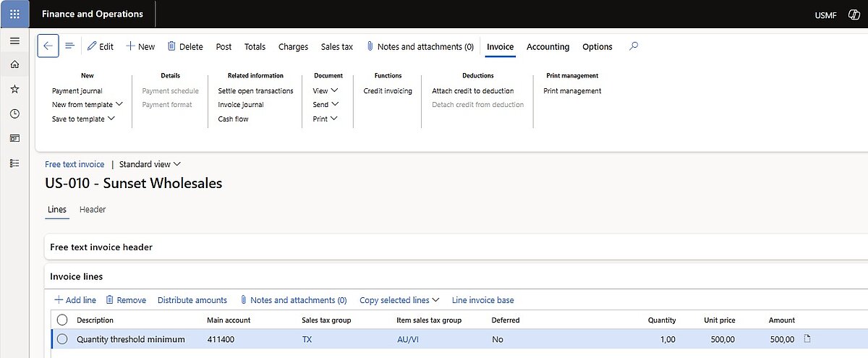Click the search magnifier in action pane
Viewport: 868px width, 358px height.
point(634,46)
